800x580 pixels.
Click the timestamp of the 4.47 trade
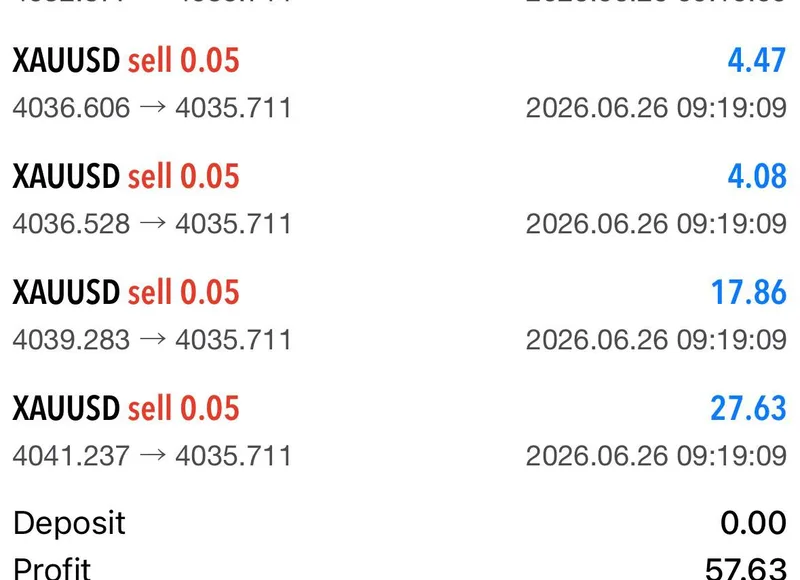[x=656, y=108]
